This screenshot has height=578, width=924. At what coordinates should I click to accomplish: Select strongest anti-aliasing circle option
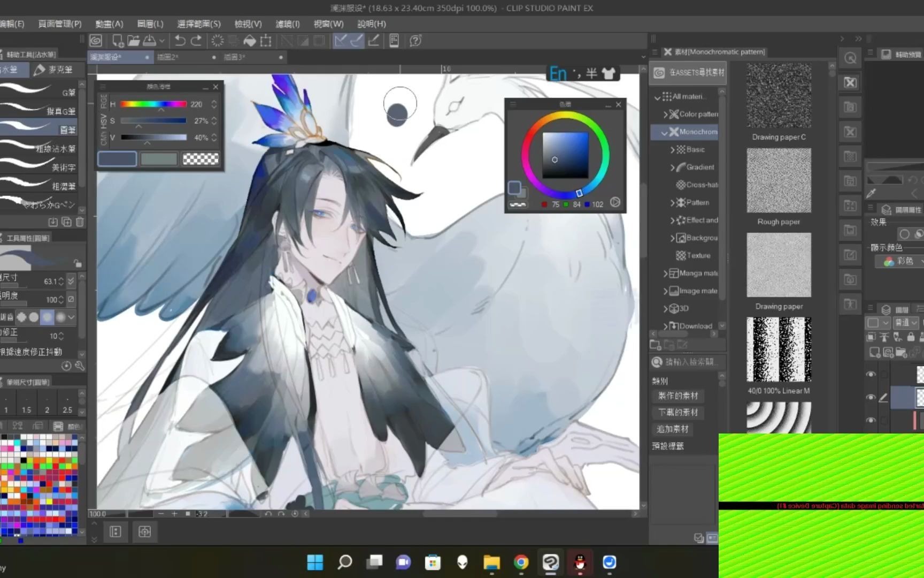click(x=60, y=317)
